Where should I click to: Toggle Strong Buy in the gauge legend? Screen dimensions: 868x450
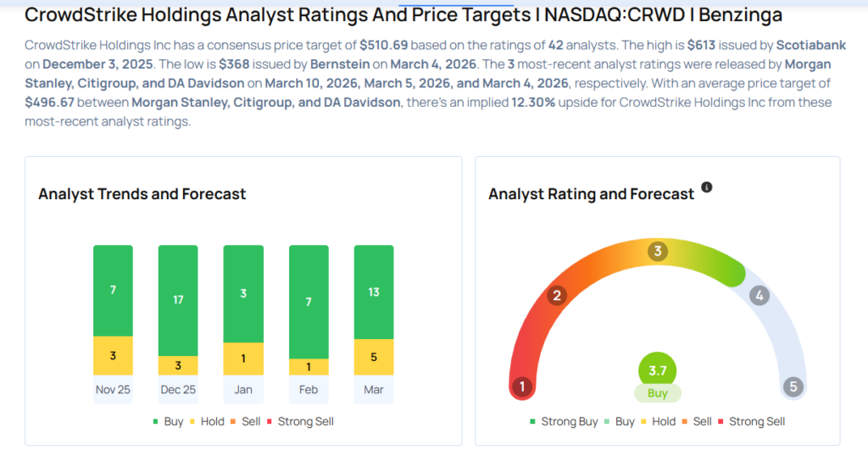pyautogui.click(x=565, y=421)
